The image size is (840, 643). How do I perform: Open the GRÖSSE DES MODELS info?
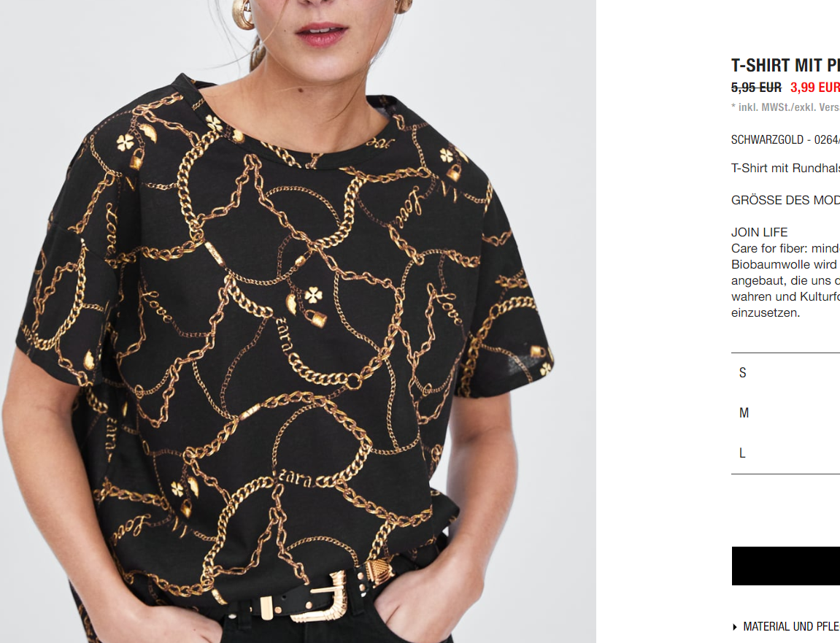(x=785, y=201)
